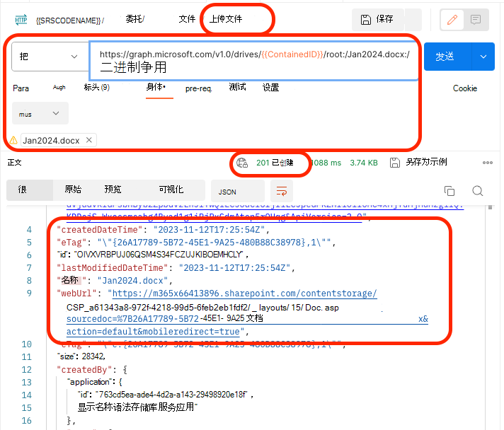504x430 pixels.
Task: Click the response scrollbar thumb
Action: 490,207
